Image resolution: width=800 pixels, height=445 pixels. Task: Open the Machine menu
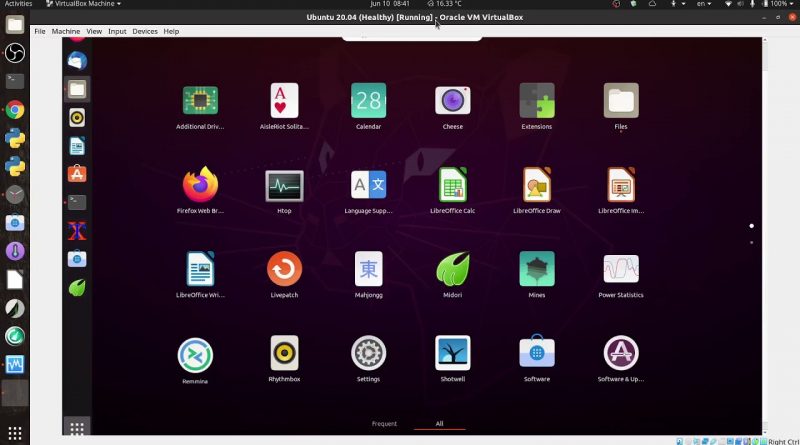point(66,31)
